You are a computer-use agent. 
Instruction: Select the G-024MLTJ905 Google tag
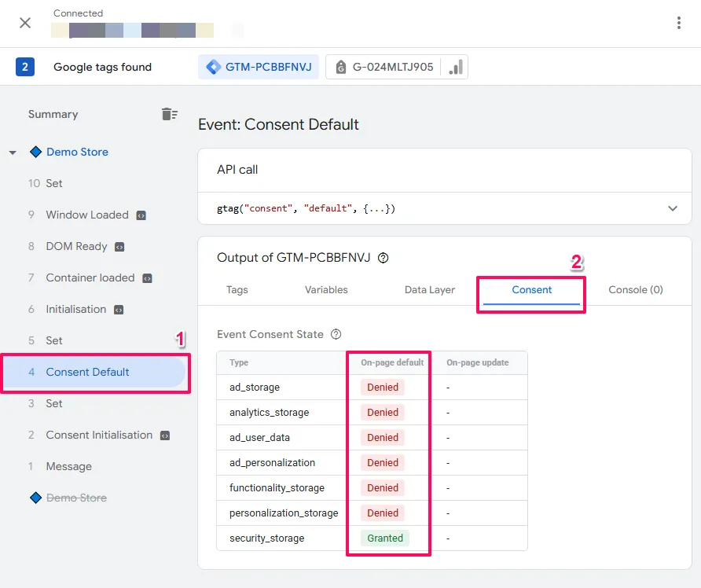coord(395,67)
